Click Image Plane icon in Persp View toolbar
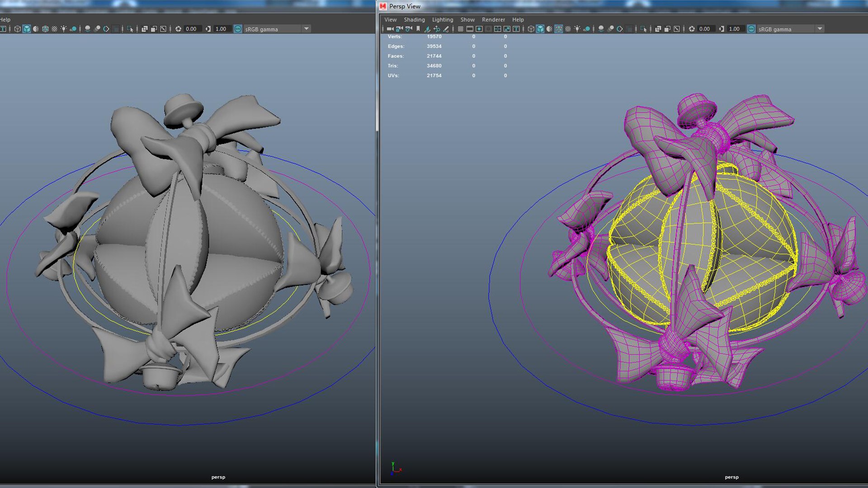 pos(427,29)
